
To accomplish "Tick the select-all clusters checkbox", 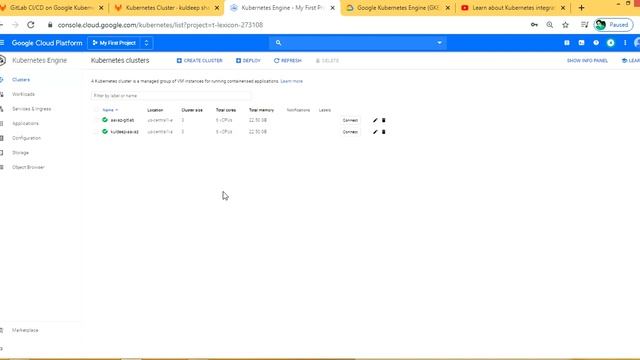I will 96,110.
